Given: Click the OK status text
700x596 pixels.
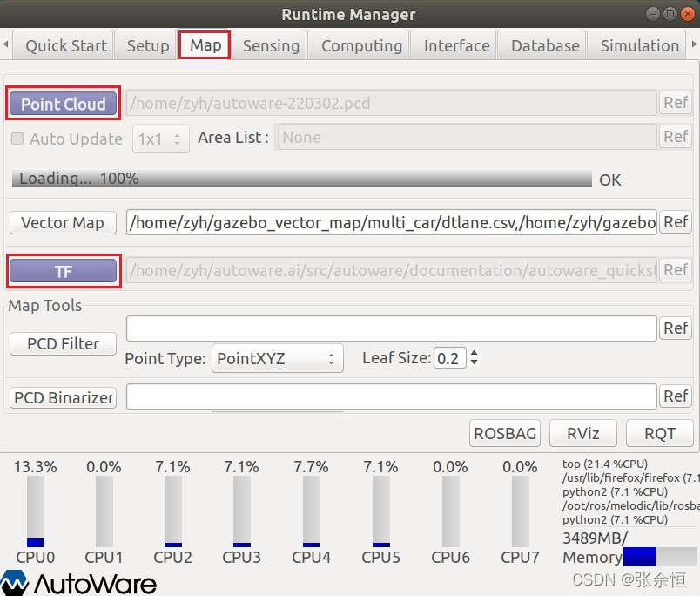Looking at the screenshot, I should point(609,180).
